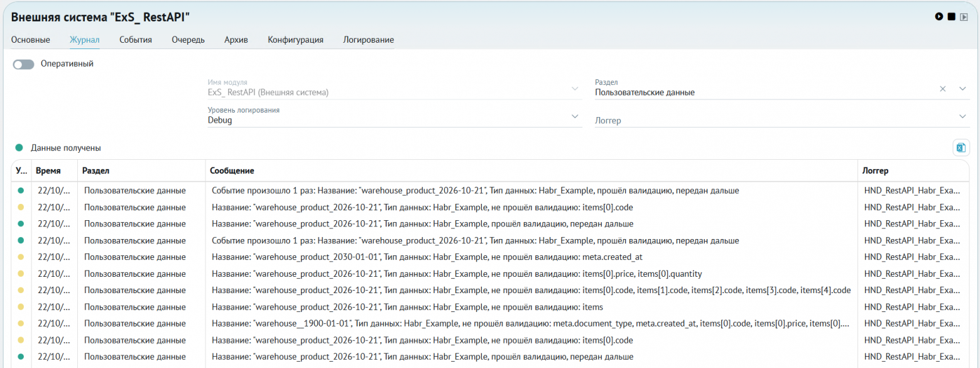The image size is (980, 368).
Task: Switch to the Основные tab
Action: coord(31,40)
